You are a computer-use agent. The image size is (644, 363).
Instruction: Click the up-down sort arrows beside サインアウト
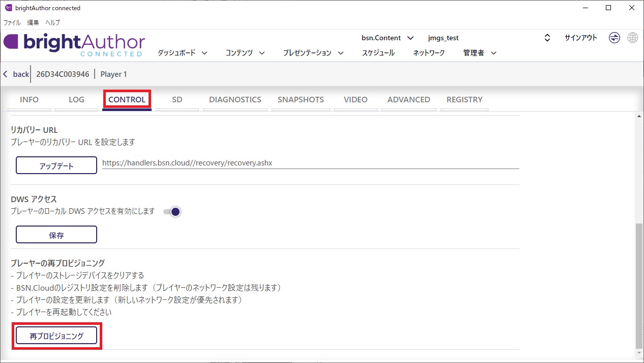tap(547, 38)
